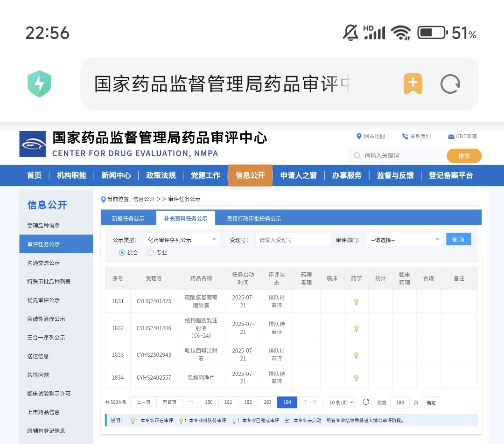
Task: Expand 公示类型 dropdown 化药审评序列公示
Action: coord(182,240)
